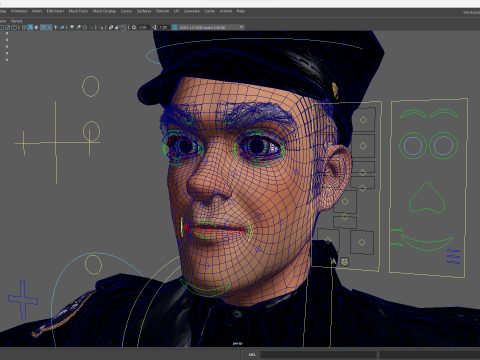Open the view transform dropdown
Viewport: 480px width, 360px height.
click(212, 27)
